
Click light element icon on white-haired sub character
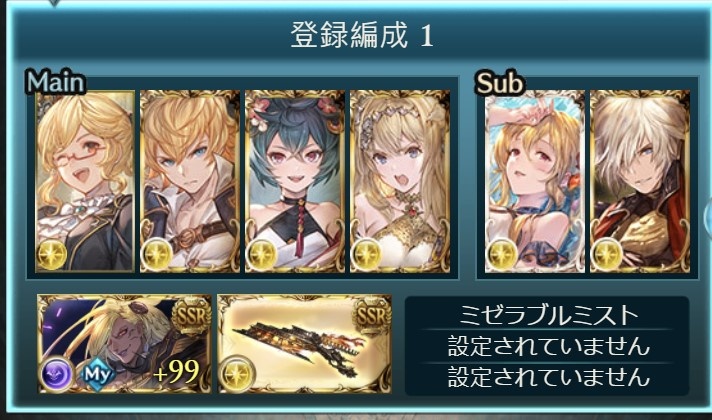click(607, 254)
